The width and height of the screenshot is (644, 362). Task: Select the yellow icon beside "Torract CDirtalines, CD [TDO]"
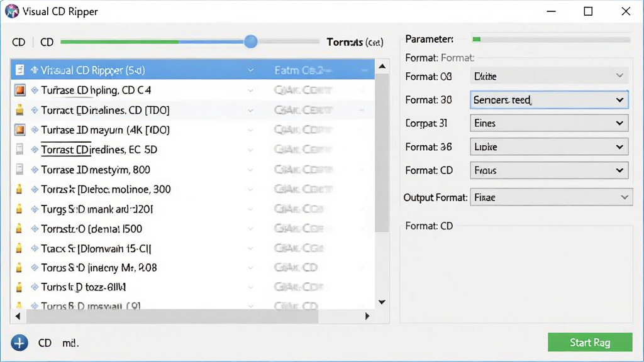point(19,110)
